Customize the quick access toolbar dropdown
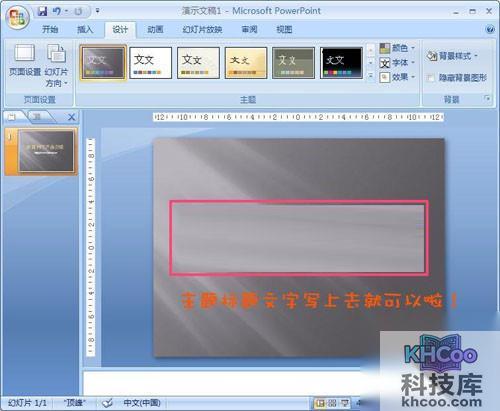This screenshot has height=411, width=500. [x=97, y=11]
